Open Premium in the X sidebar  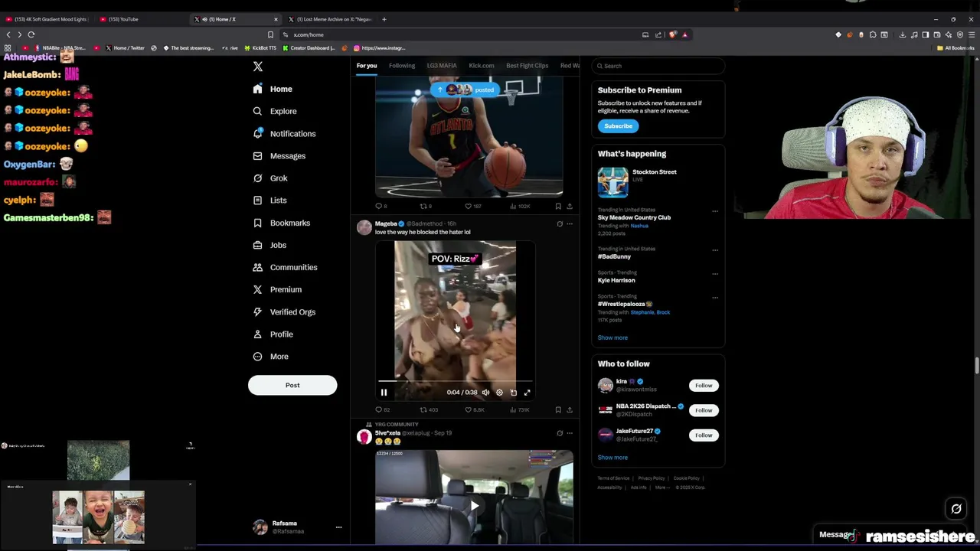coord(276,289)
